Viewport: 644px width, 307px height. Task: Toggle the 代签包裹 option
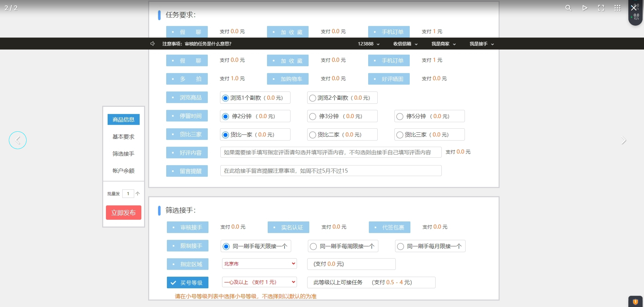pyautogui.click(x=390, y=227)
